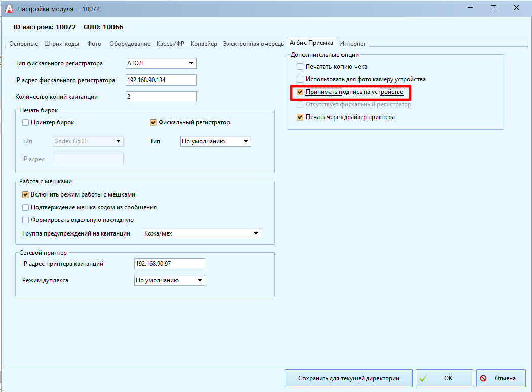Click the Дополнительные опции group label
Screen dimensions: 532x392
[x=324, y=55]
